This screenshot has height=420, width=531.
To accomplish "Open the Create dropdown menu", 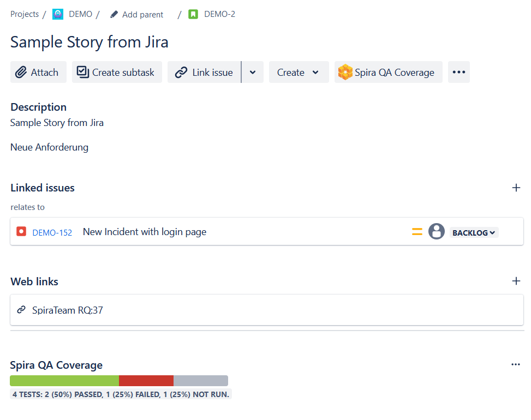I will click(x=299, y=72).
